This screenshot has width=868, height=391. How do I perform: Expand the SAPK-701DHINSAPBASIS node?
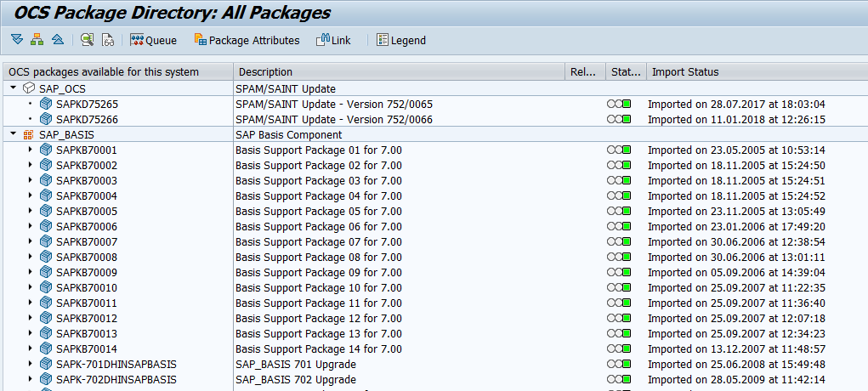coord(31,365)
